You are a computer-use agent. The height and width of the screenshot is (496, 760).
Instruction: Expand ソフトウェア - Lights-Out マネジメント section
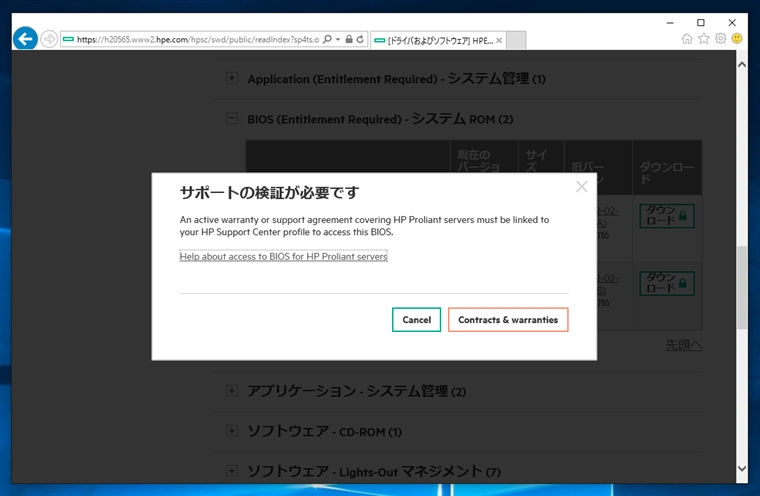tap(232, 471)
